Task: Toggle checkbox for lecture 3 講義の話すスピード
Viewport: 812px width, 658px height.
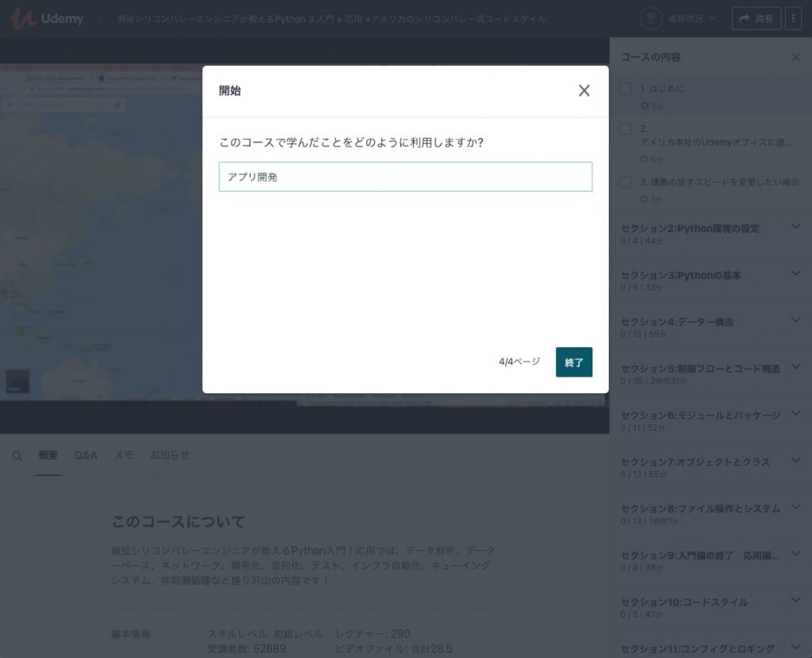Action: click(626, 182)
